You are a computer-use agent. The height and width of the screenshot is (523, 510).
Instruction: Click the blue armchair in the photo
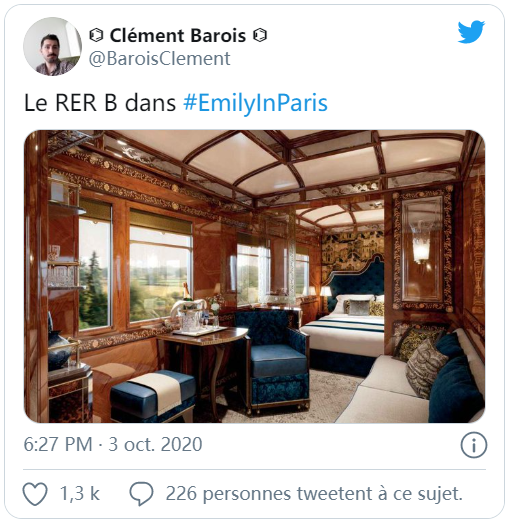[x=273, y=359]
